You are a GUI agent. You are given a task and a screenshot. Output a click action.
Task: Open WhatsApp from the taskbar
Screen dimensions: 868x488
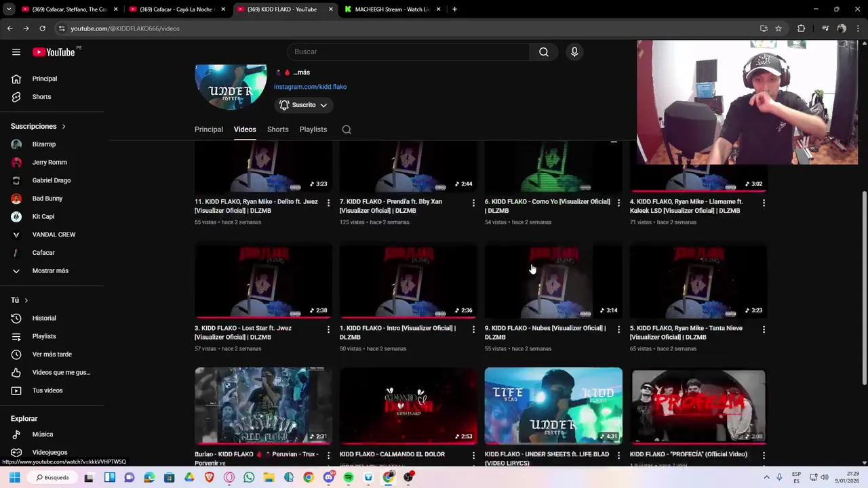click(x=249, y=477)
